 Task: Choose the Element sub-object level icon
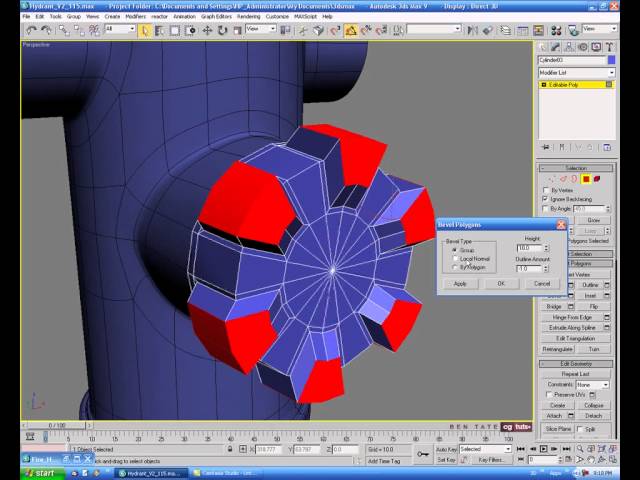597,179
